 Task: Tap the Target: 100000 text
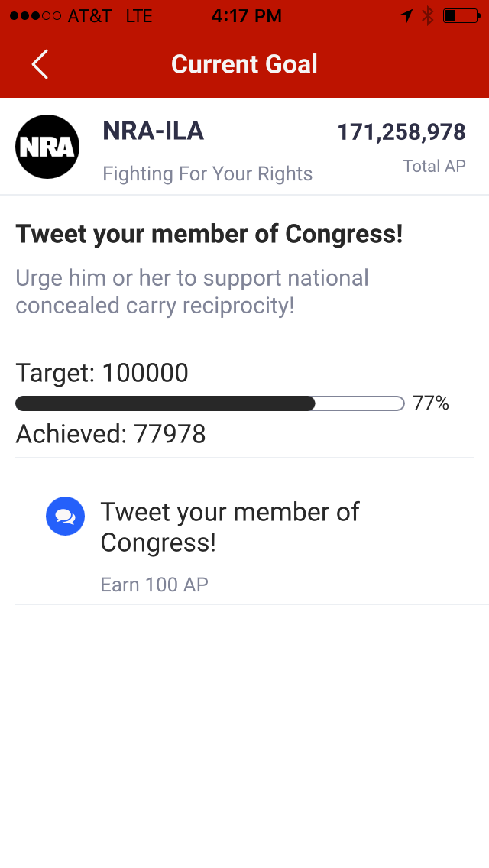click(x=102, y=373)
